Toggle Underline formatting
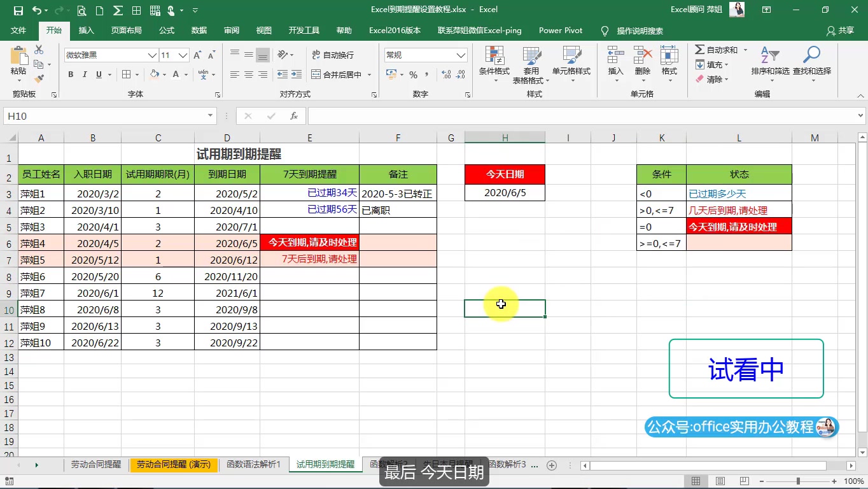The width and height of the screenshot is (868, 489). (99, 74)
